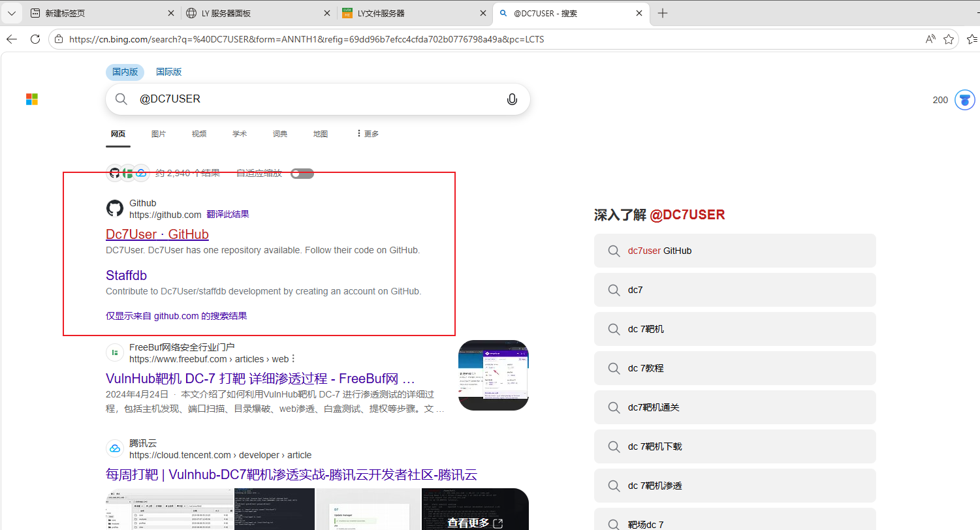980x530 pixels.
Task: Start voice search with the microphone icon
Action: (512, 99)
